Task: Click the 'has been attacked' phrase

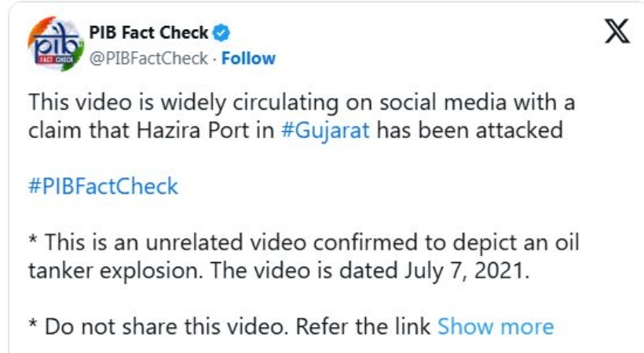Action: (x=470, y=130)
